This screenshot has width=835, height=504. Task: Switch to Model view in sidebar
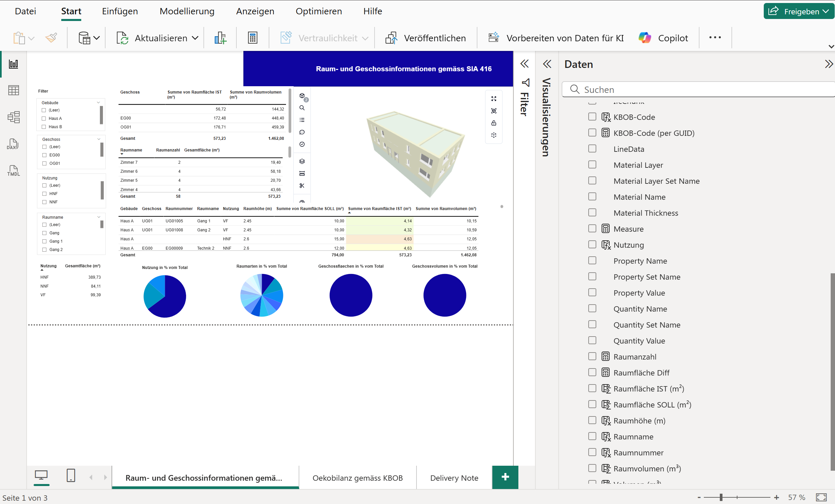[13, 117]
